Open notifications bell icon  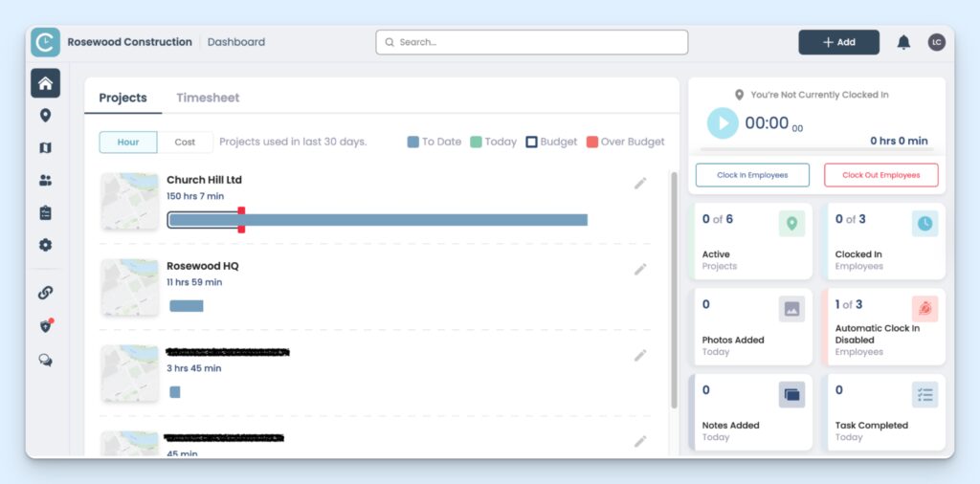click(903, 42)
